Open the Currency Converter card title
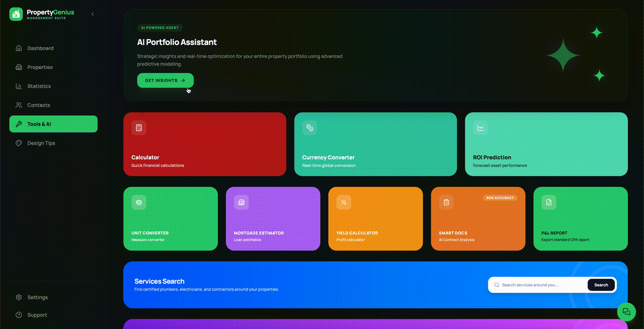The width and height of the screenshot is (644, 329). 329,157
